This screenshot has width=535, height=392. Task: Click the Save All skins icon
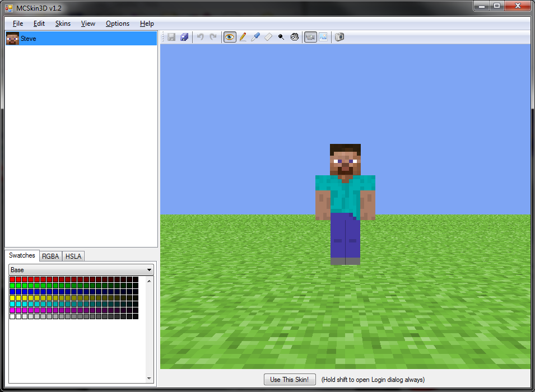184,37
